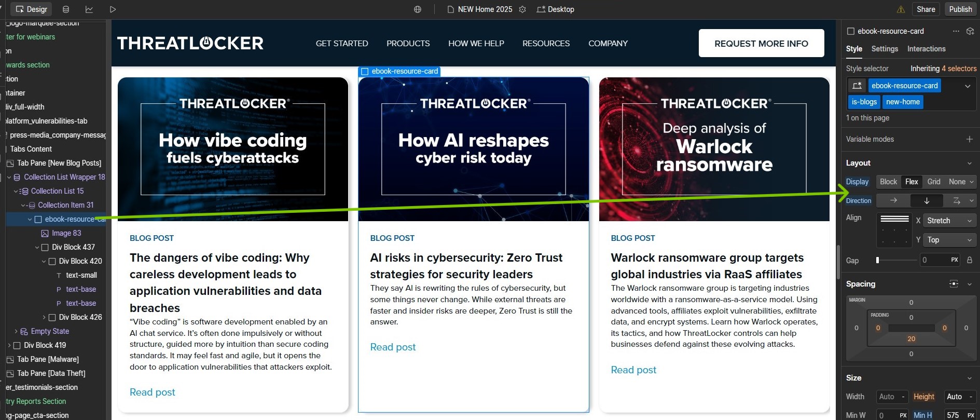Select Block display option
Image resolution: width=980 pixels, height=420 pixels.
[888, 182]
